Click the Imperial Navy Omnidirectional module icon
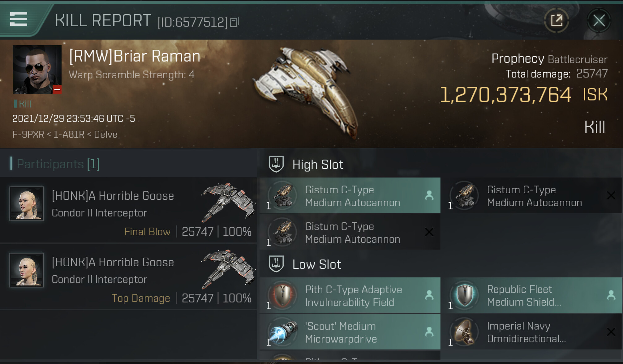Image resolution: width=623 pixels, height=364 pixels. 465,332
